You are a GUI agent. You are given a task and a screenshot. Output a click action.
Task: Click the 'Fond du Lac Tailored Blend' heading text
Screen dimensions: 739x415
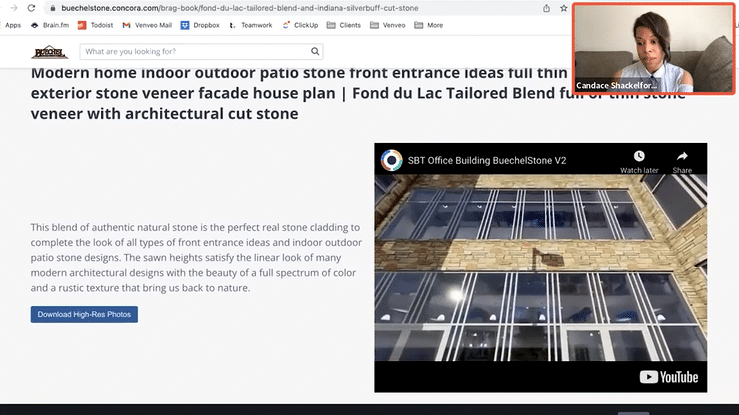coord(452,93)
